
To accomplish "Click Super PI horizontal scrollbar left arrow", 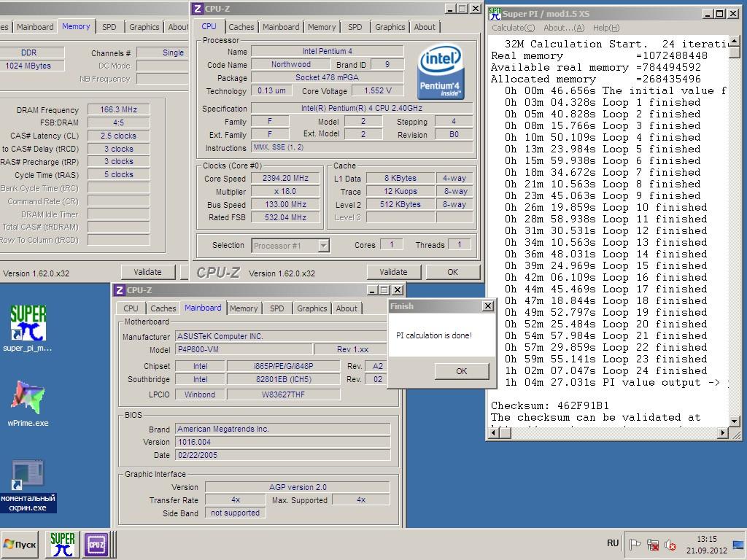I will (495, 433).
